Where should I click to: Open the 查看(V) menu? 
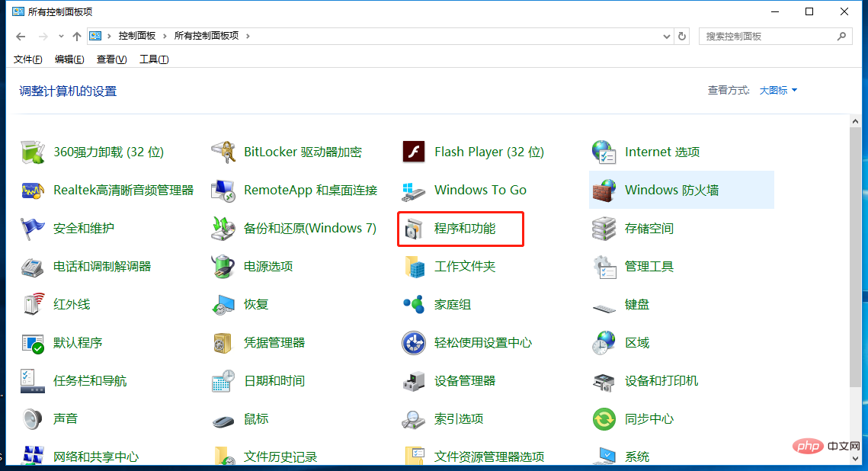111,59
